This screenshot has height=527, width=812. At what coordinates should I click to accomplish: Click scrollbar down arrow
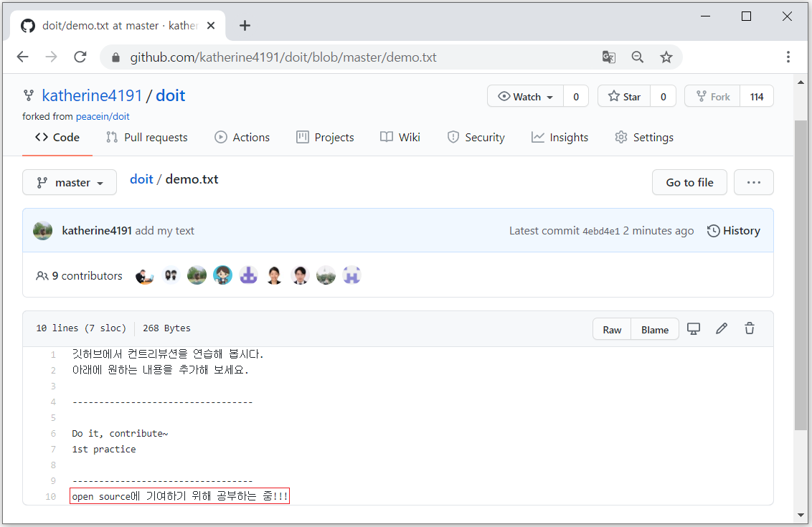[x=801, y=515]
